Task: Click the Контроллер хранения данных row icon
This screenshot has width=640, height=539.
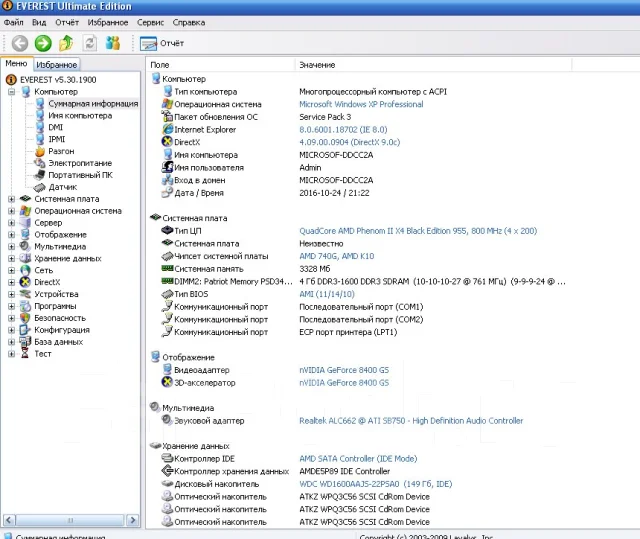Action: (167, 470)
